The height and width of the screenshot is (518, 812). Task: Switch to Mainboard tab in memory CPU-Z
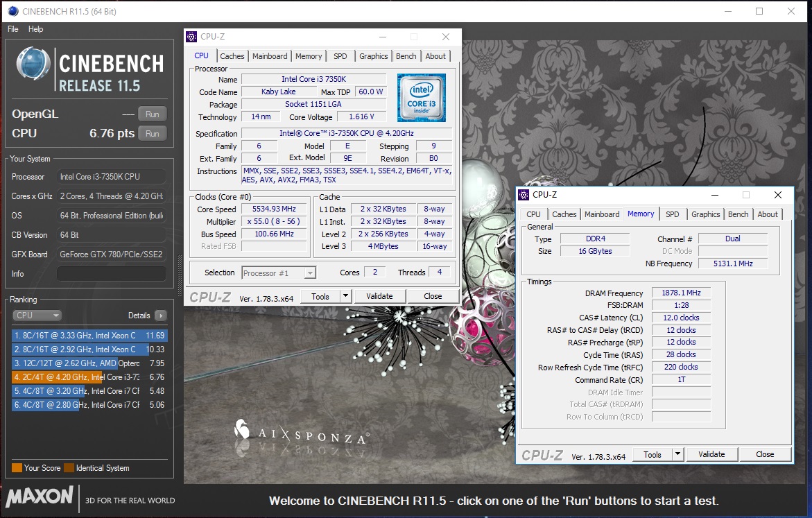point(602,214)
